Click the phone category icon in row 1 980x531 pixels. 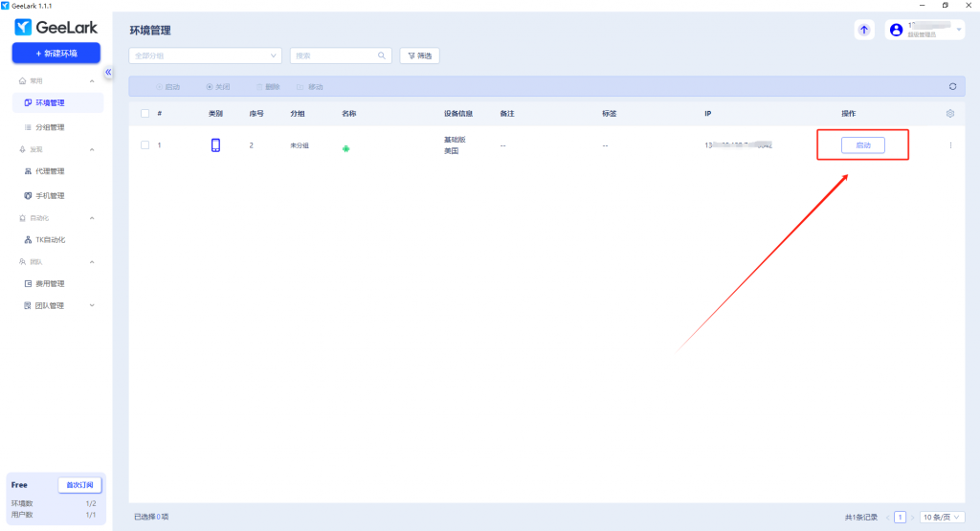point(215,145)
